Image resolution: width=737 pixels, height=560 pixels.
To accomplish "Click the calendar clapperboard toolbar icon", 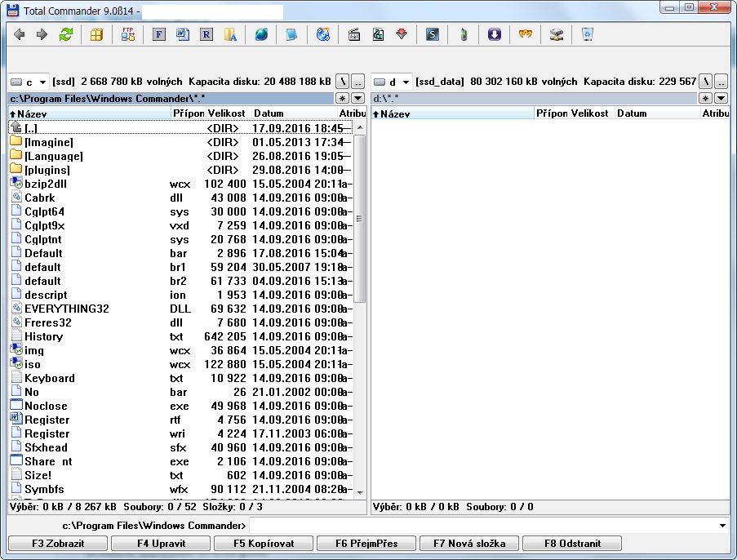I will tap(354, 34).
